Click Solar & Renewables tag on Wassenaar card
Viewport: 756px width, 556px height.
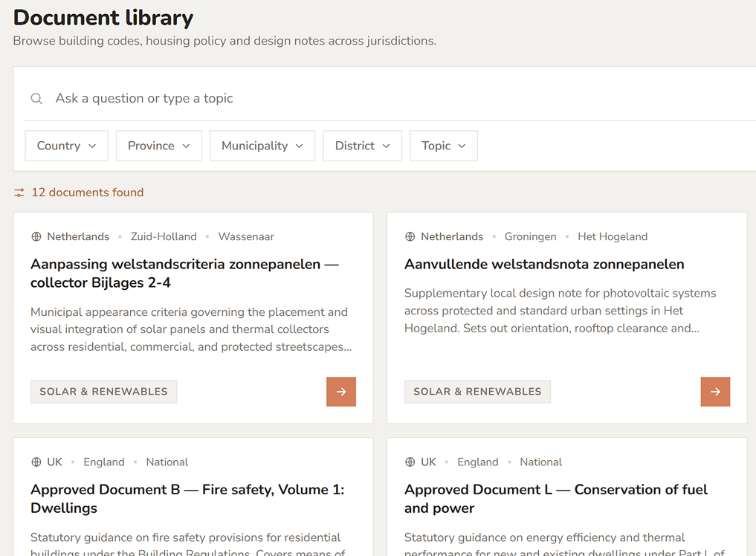coord(103,392)
